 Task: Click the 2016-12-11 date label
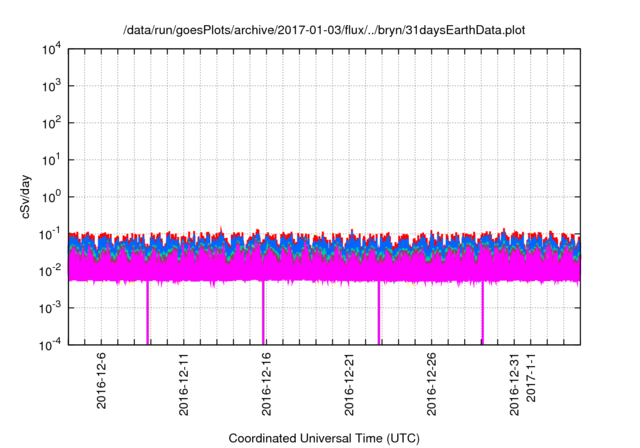184,384
